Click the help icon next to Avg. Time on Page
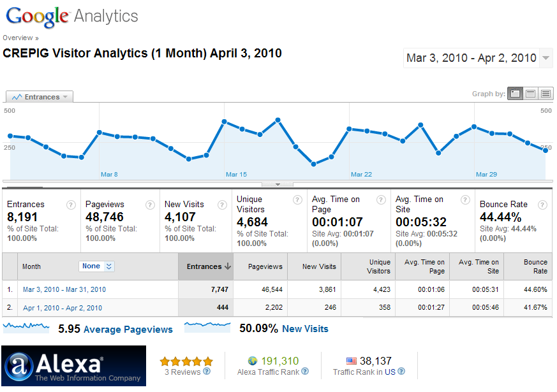The height and width of the screenshot is (392, 557). tap(381, 200)
